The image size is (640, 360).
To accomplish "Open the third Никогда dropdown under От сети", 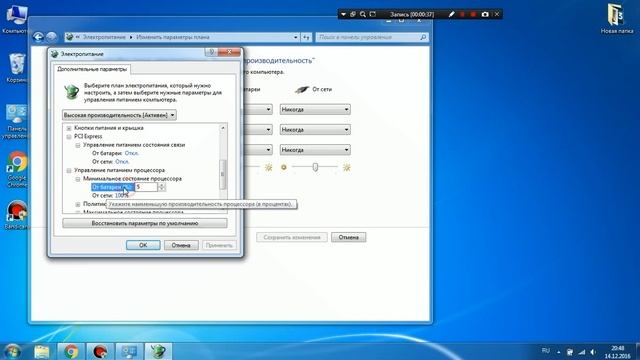I will pos(315,150).
